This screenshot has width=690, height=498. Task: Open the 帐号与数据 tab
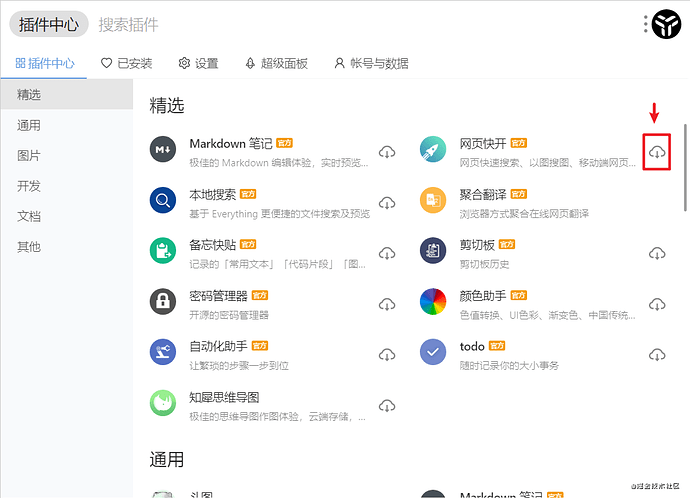[x=371, y=63]
